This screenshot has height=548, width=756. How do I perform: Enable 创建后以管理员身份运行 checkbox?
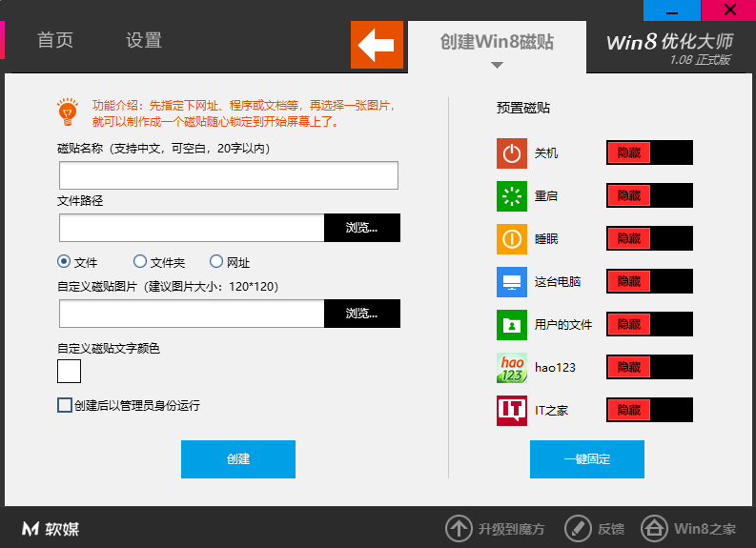(x=65, y=406)
